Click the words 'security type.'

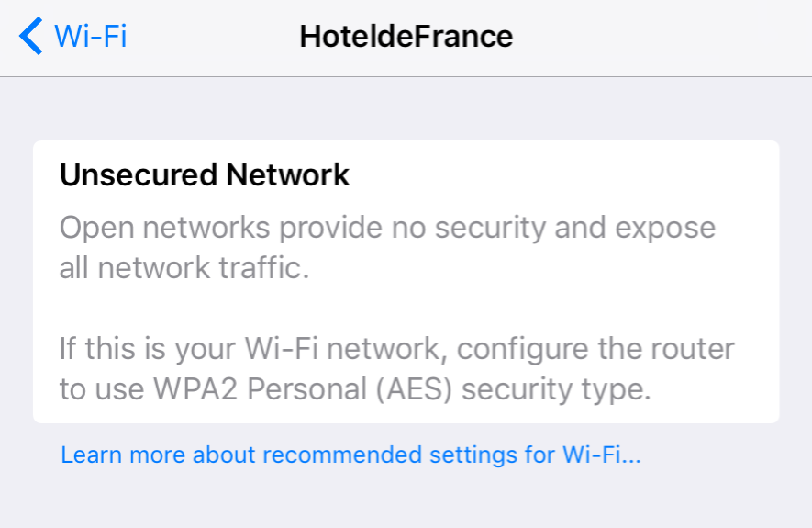pyautogui.click(x=556, y=389)
